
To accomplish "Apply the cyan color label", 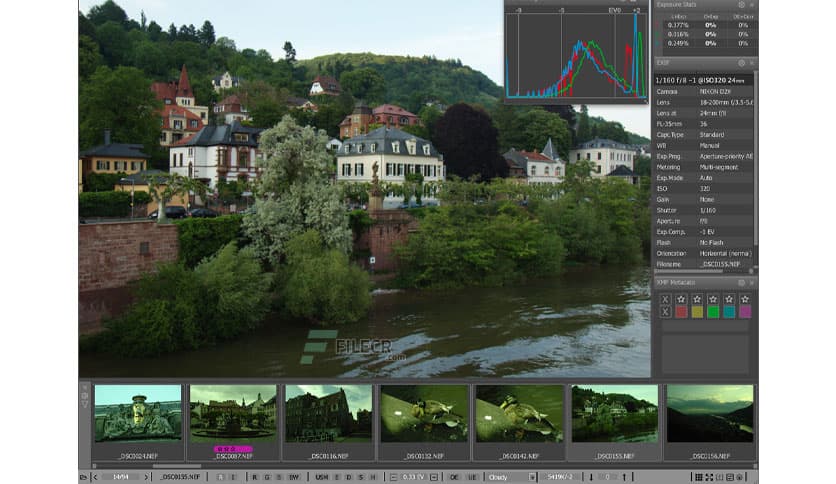I will pos(729,312).
